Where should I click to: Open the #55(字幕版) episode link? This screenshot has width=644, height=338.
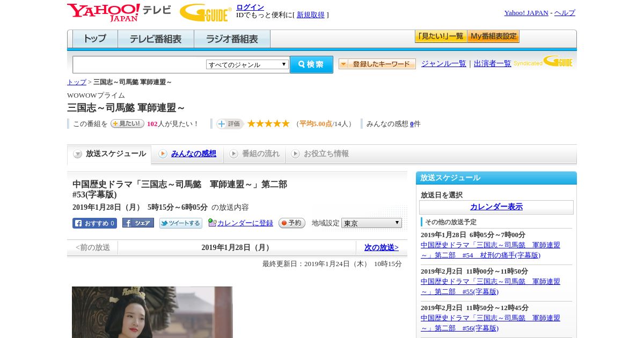coord(491,286)
